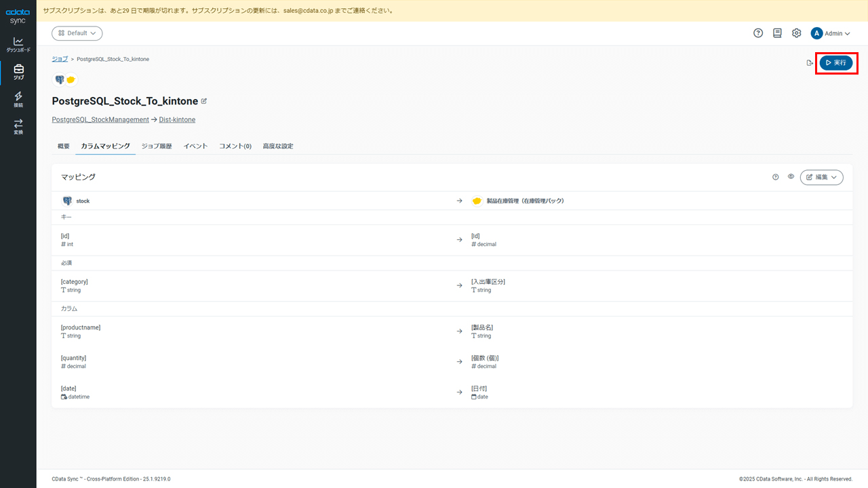Viewport: 868px width, 488px height.
Task: Click the [個数 (個)] destination column
Action: click(485, 358)
